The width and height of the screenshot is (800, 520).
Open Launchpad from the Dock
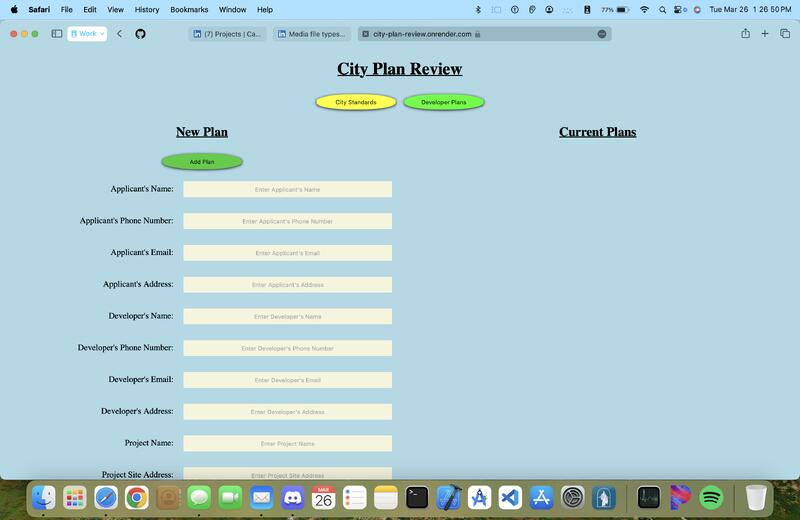[75, 497]
